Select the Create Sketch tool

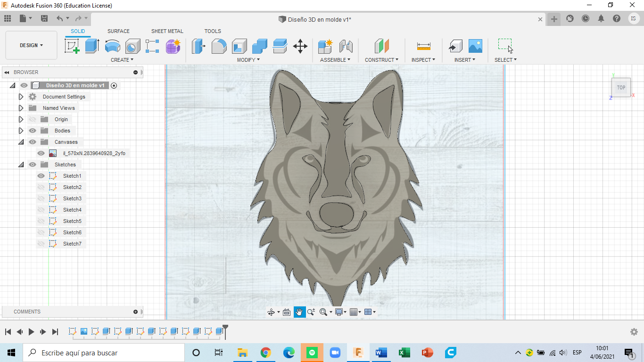72,46
